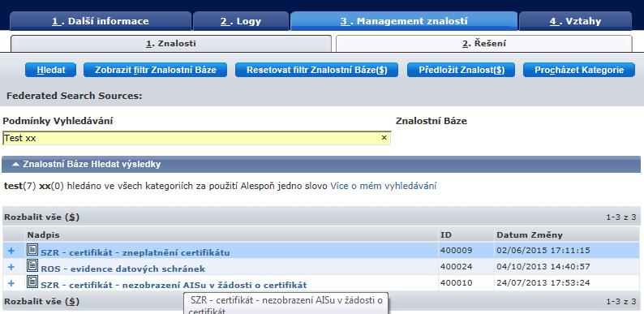Screen dimensions: 644x314
Task: Open the Více o mém vyhledávání link
Action: (383, 186)
